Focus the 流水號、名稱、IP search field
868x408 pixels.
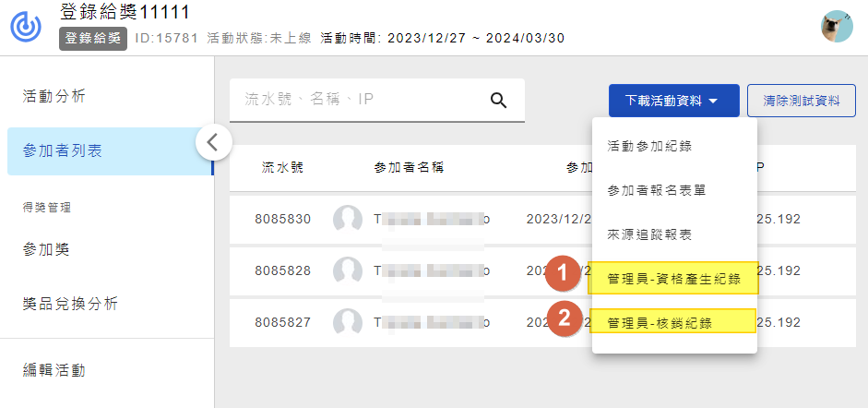(360, 100)
